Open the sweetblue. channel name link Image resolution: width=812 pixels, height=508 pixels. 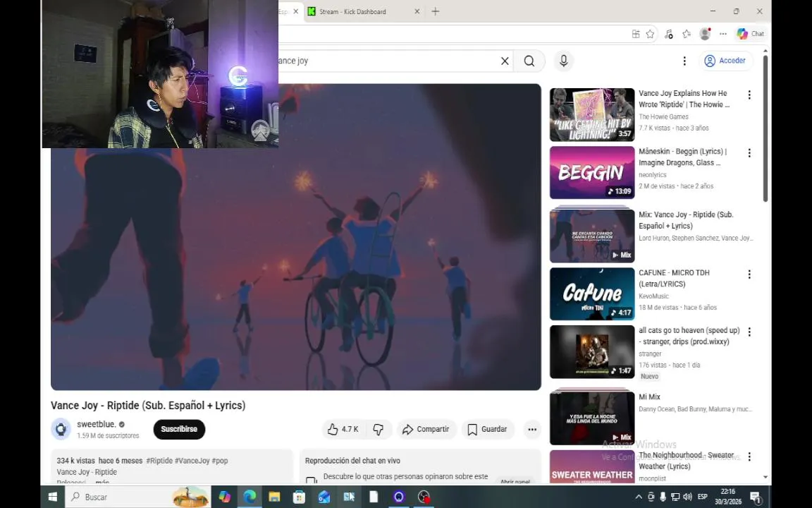[x=97, y=424]
